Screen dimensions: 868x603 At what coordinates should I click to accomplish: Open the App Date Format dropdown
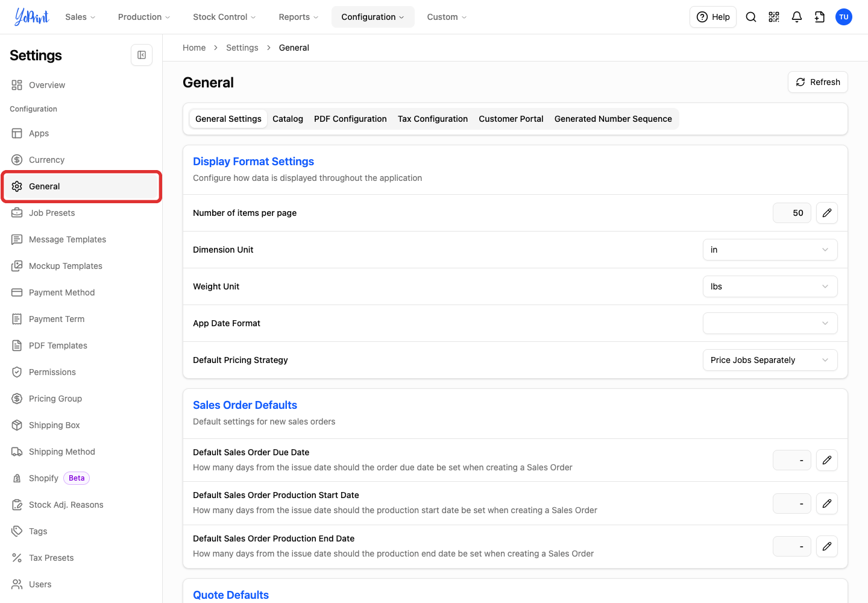[x=770, y=323]
